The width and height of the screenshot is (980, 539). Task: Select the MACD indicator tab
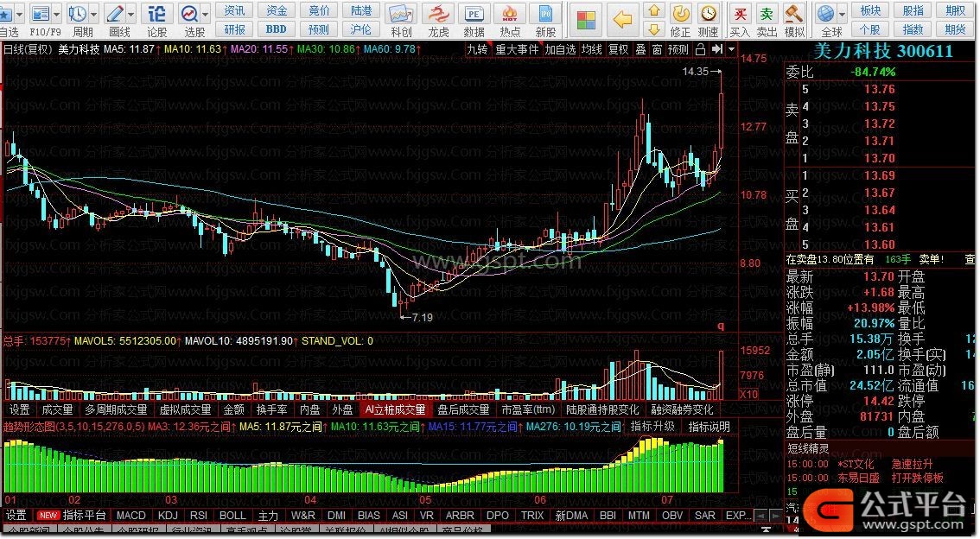[131, 516]
